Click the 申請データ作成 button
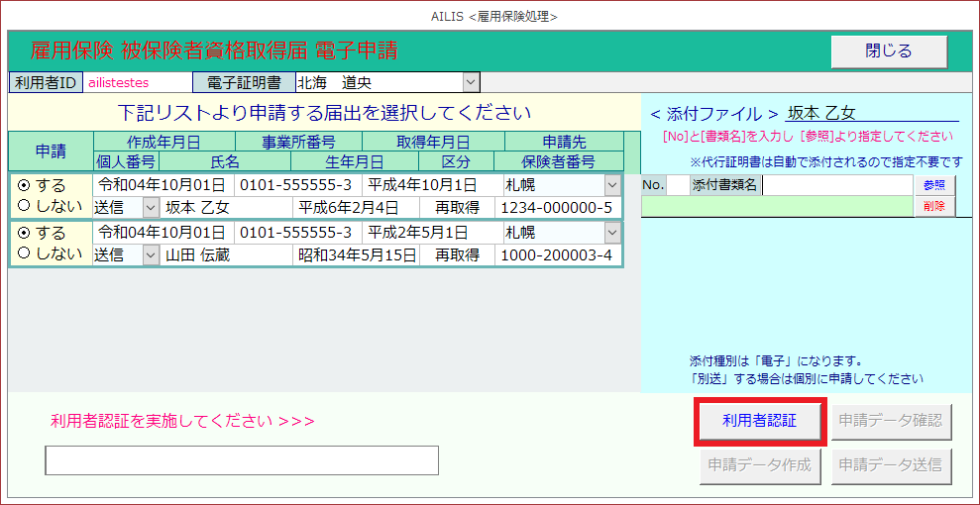The image size is (980, 505). (759, 464)
